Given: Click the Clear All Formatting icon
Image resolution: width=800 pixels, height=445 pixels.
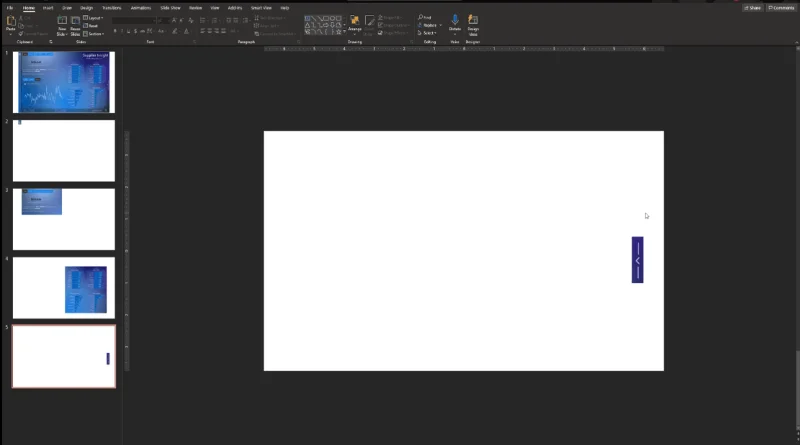Looking at the screenshot, I should tap(191, 20).
